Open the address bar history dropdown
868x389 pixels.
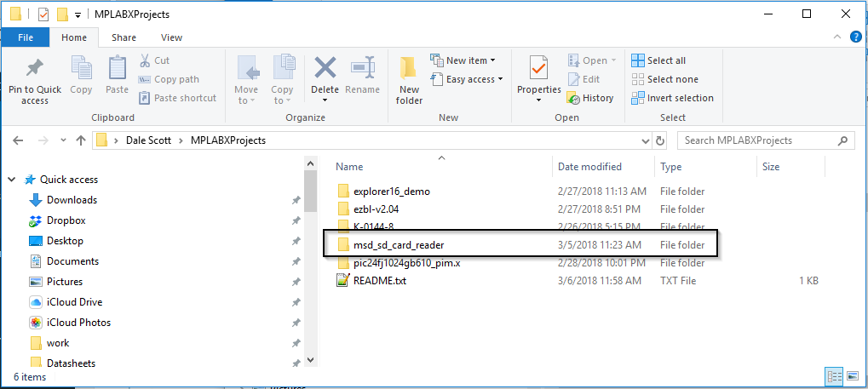646,140
